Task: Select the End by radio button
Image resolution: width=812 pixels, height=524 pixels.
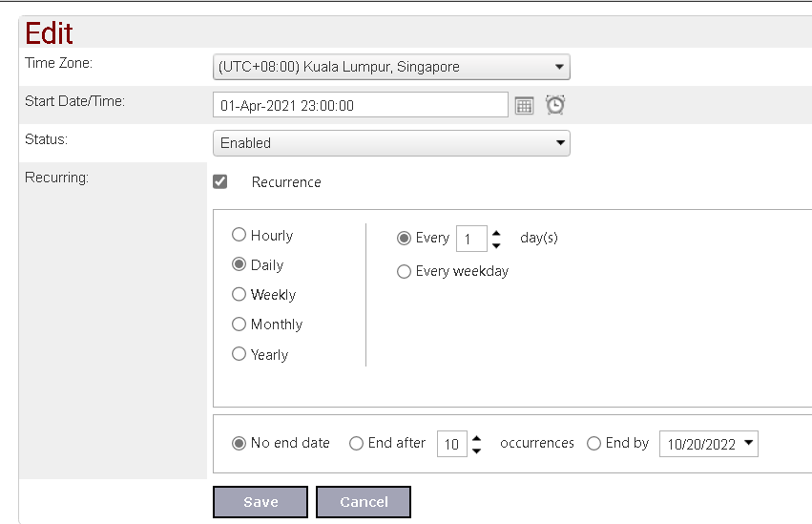Action: pos(594,443)
